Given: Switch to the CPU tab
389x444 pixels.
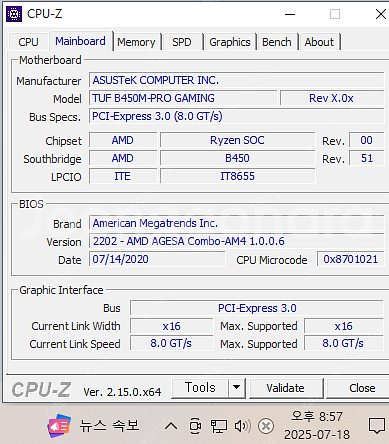Looking at the screenshot, I should [x=28, y=42].
